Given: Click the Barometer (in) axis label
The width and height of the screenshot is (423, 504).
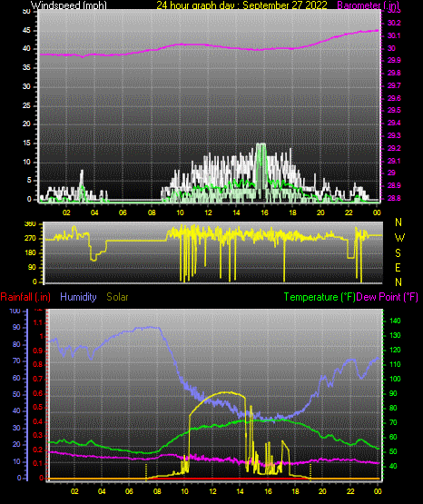Looking at the screenshot, I should (368, 5).
